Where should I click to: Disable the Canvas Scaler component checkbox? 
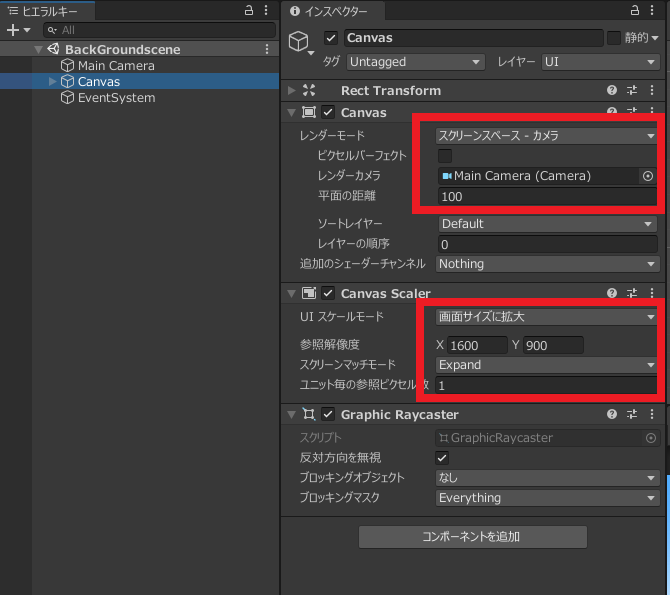point(328,293)
